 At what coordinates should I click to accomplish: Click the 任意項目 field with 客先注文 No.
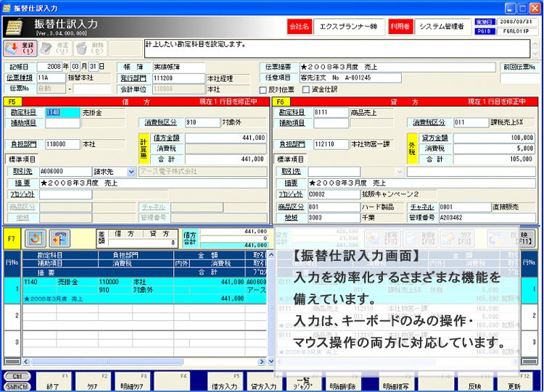click(x=350, y=78)
